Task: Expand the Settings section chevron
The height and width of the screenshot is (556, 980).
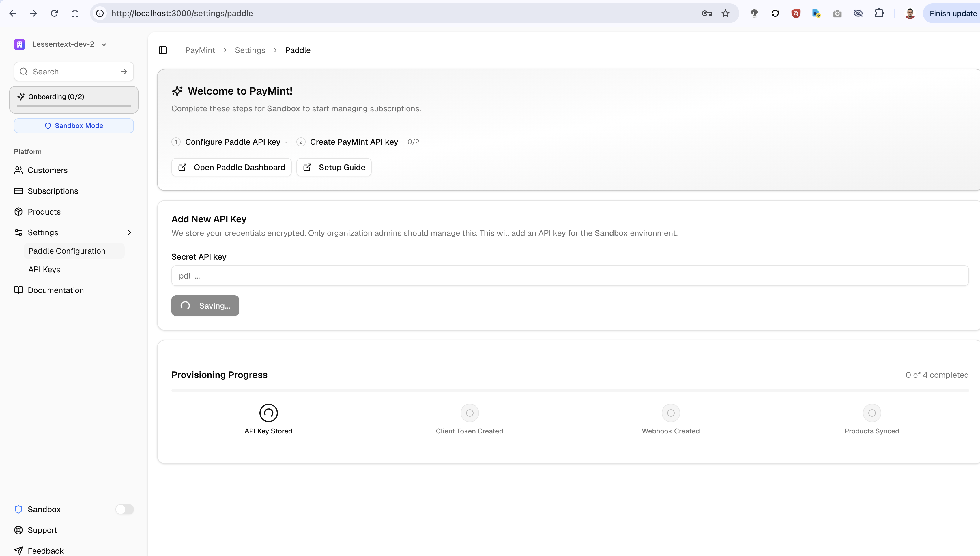Action: 129,232
